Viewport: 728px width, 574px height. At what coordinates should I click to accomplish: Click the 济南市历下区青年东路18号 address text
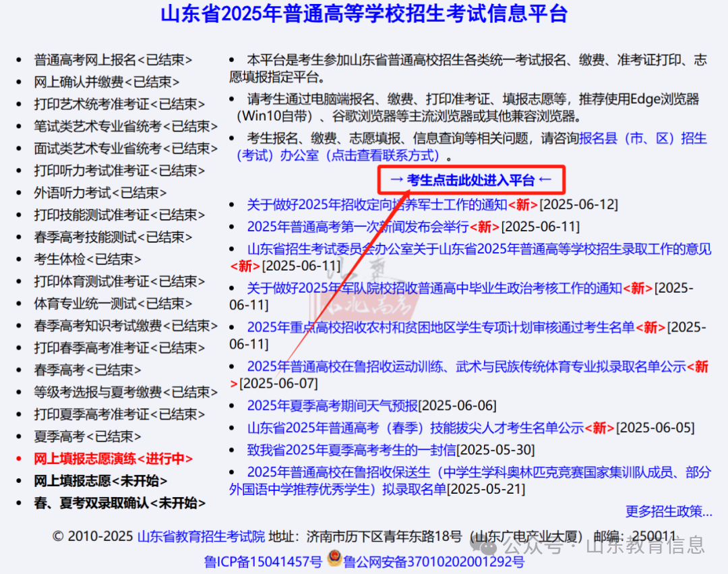[x=384, y=536]
